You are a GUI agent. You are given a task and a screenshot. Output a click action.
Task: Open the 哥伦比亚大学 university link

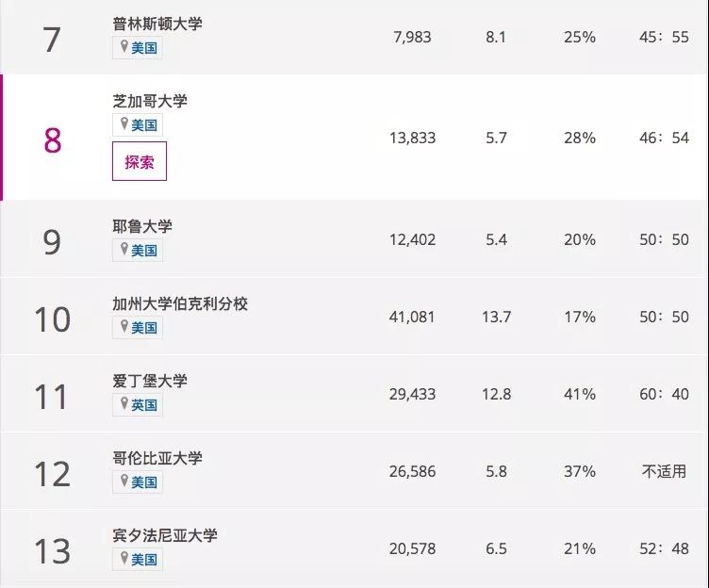point(157,458)
